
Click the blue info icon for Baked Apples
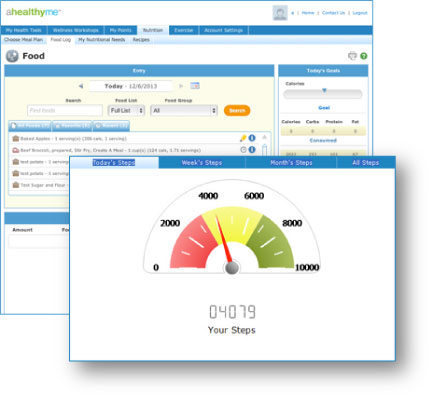(x=252, y=138)
